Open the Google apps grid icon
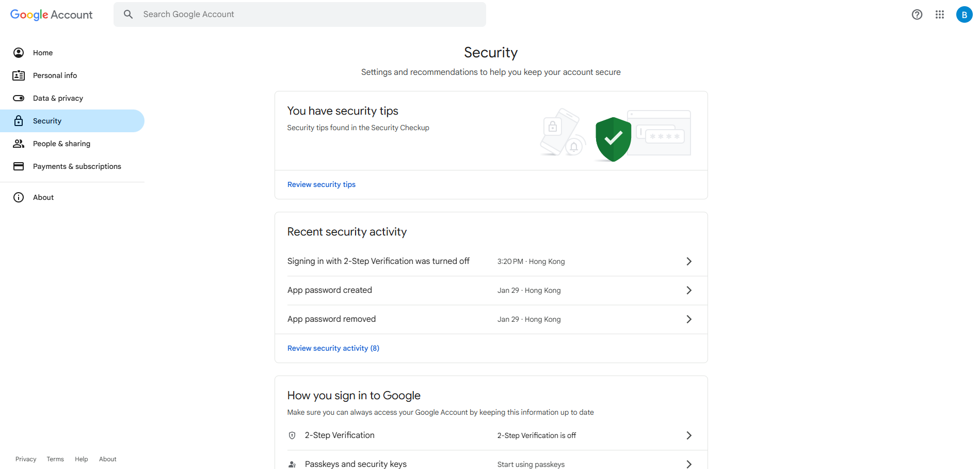 (939, 14)
